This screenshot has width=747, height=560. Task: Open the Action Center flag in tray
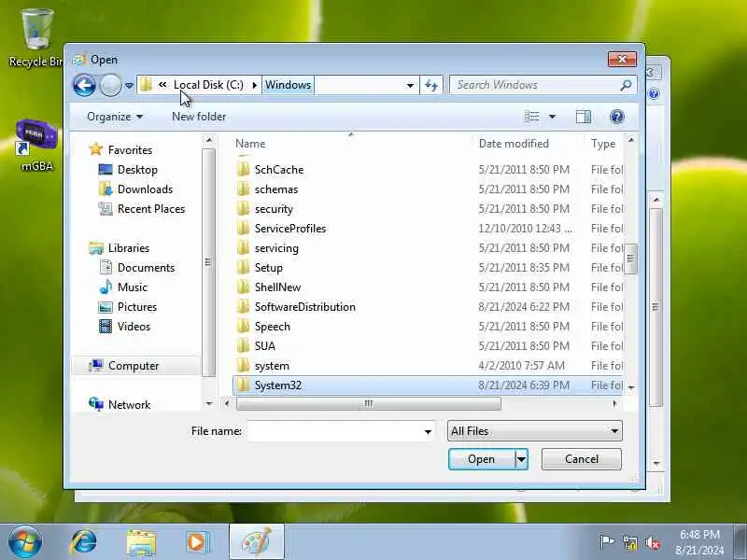[606, 542]
